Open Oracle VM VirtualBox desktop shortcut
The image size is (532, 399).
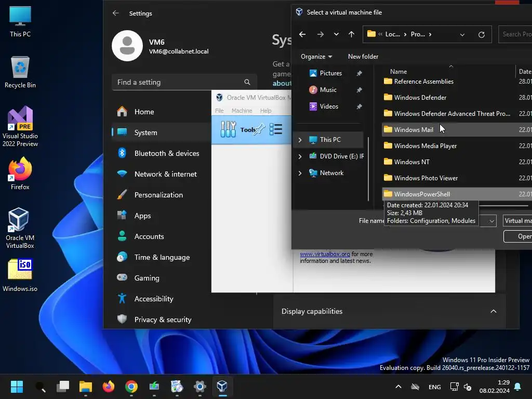pyautogui.click(x=20, y=228)
